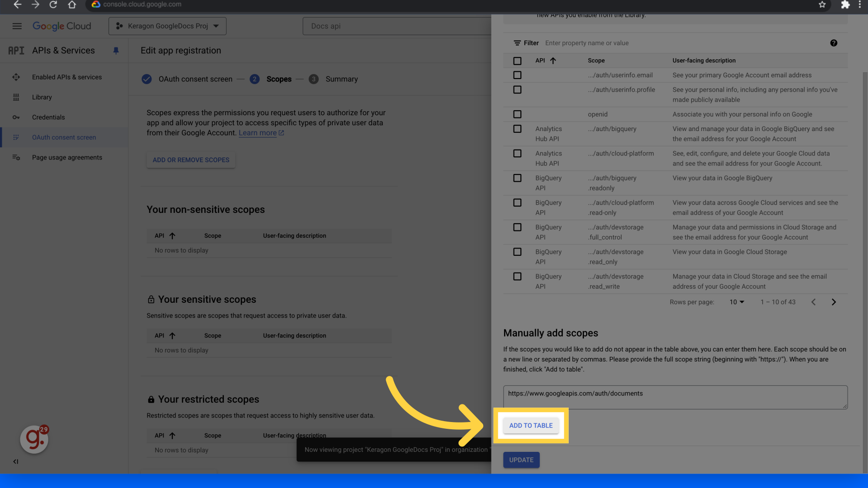Check BigQuery devstorage.read_only scope
868x488 pixels.
point(517,252)
